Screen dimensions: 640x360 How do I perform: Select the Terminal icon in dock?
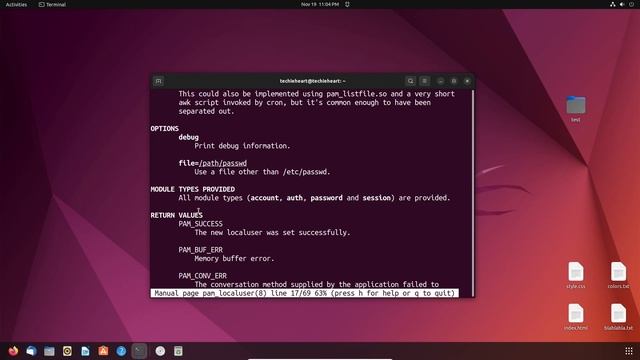point(140,351)
